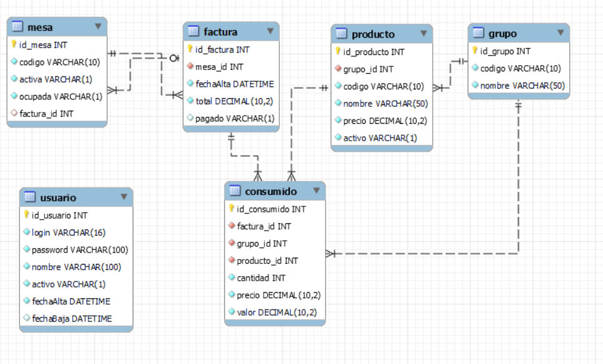Select the fechaBaja DATETIME column
The width and height of the screenshot is (603, 364).
(71, 318)
